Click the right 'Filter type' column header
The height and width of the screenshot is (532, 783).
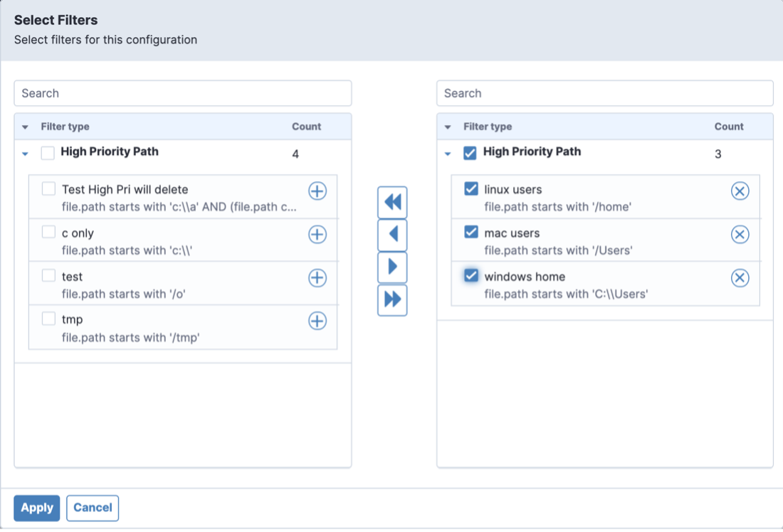pos(488,127)
